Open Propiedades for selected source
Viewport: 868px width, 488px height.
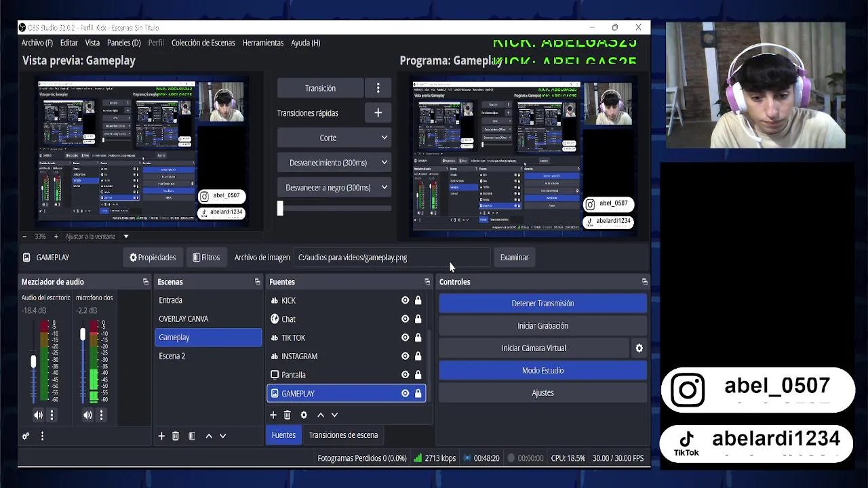153,258
